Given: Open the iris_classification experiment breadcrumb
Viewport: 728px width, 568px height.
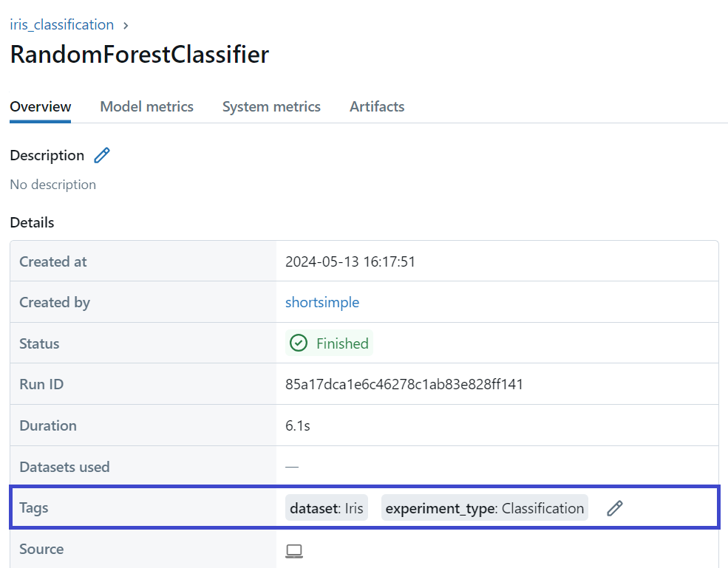Looking at the screenshot, I should pos(61,25).
